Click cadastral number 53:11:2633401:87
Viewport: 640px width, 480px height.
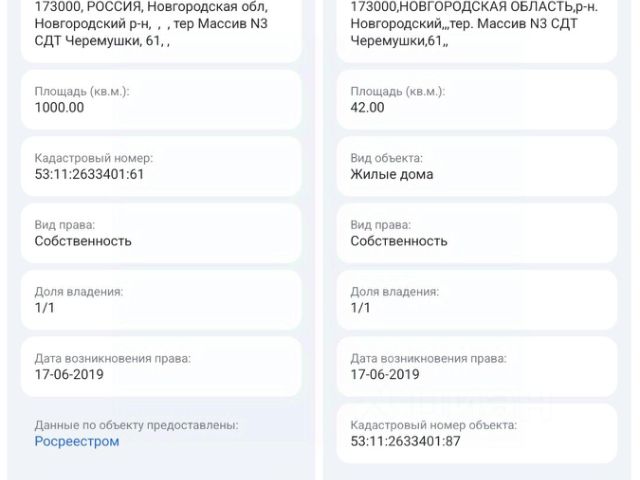point(406,441)
